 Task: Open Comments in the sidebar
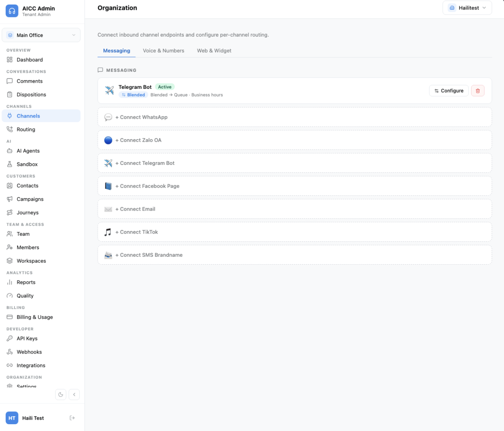[41, 81]
